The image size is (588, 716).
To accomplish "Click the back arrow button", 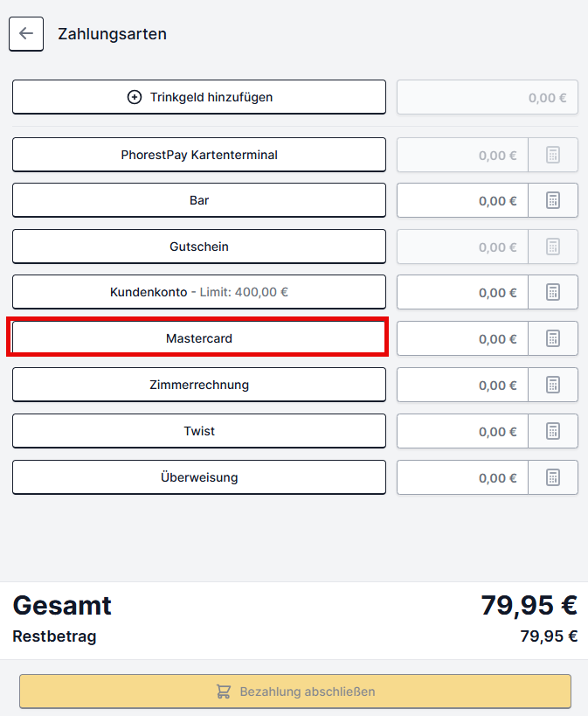I will pyautogui.click(x=26, y=34).
